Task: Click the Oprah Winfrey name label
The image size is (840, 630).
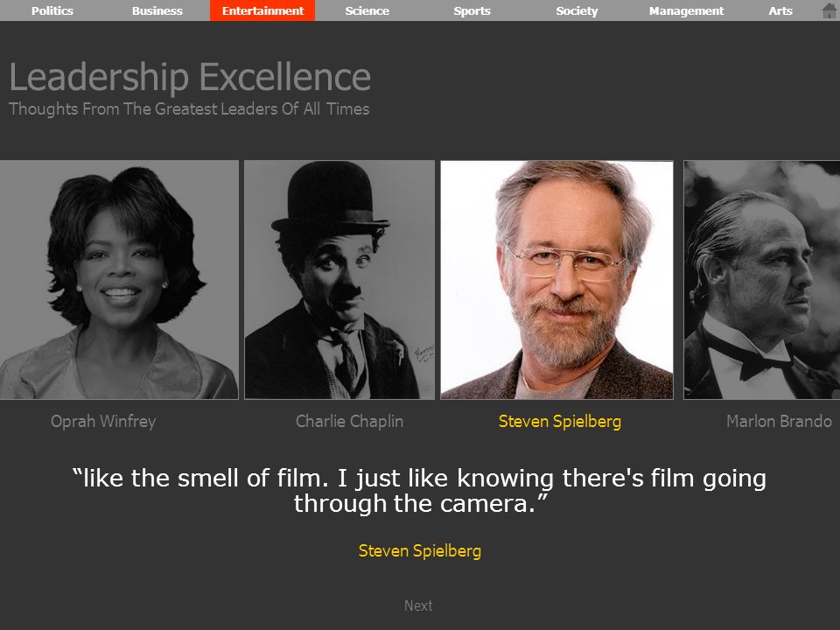Action: point(103,422)
